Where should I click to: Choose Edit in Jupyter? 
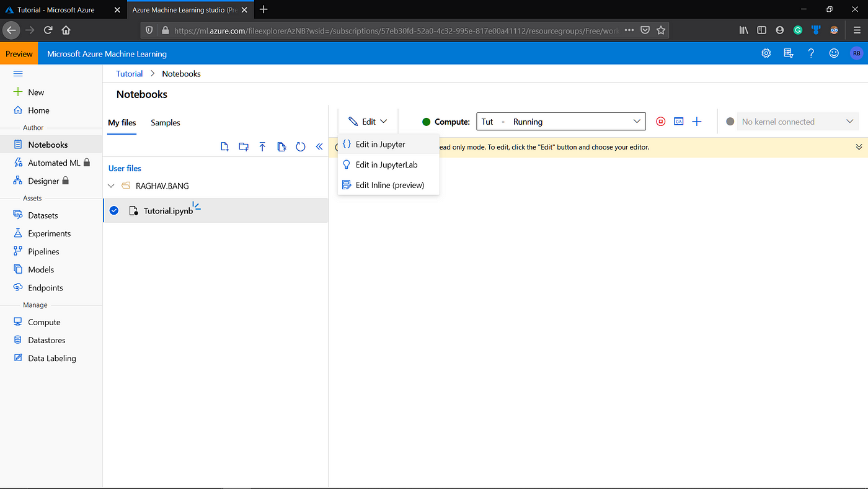389,145
